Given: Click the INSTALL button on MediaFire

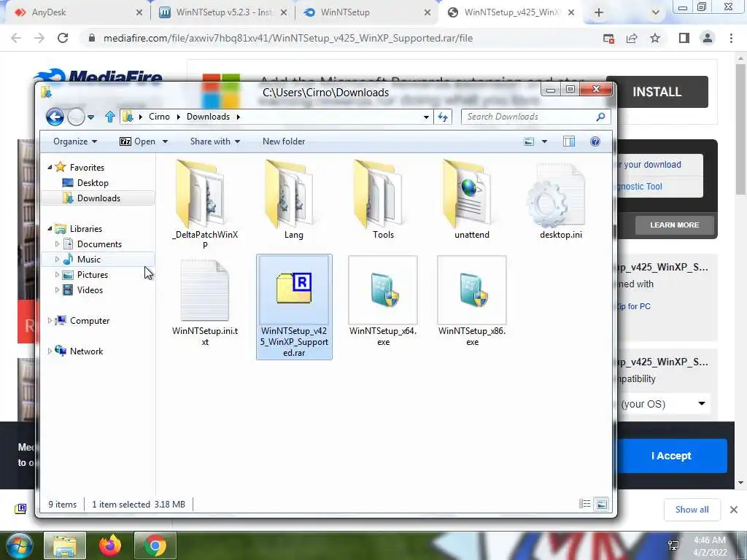Looking at the screenshot, I should click(657, 92).
